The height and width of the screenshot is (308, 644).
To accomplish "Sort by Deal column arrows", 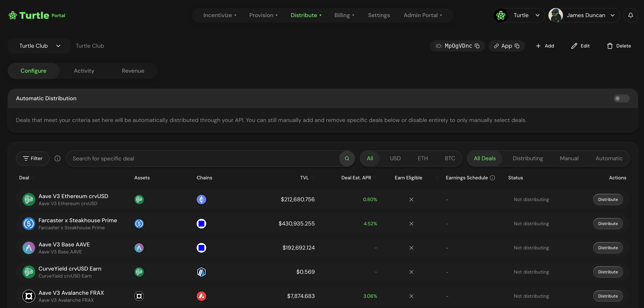I will [33, 178].
